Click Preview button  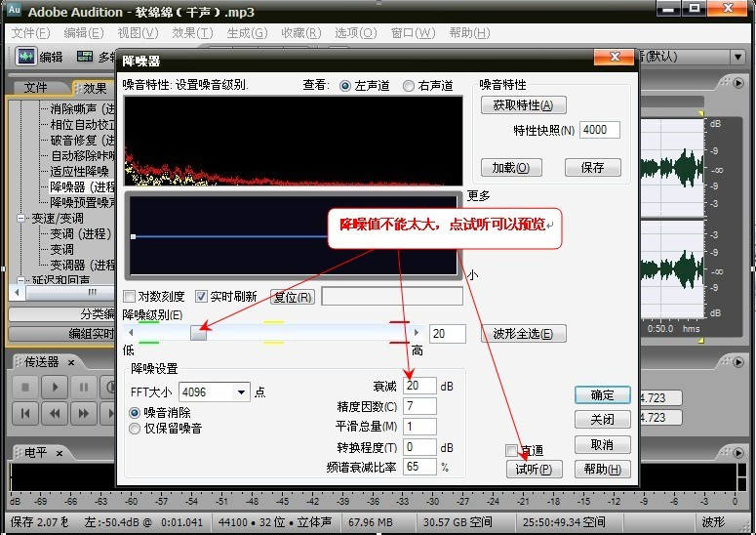pos(534,469)
